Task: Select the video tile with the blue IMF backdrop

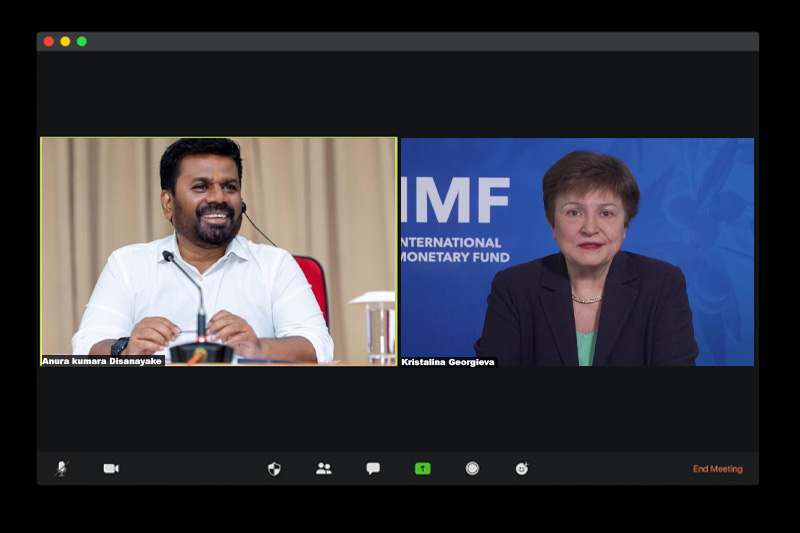Action: tap(576, 250)
